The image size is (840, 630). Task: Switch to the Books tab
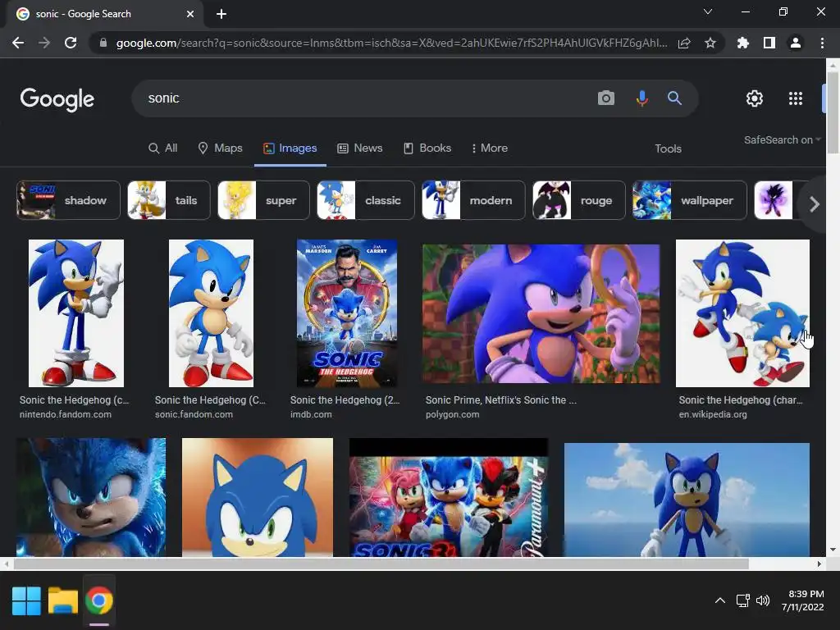(427, 148)
